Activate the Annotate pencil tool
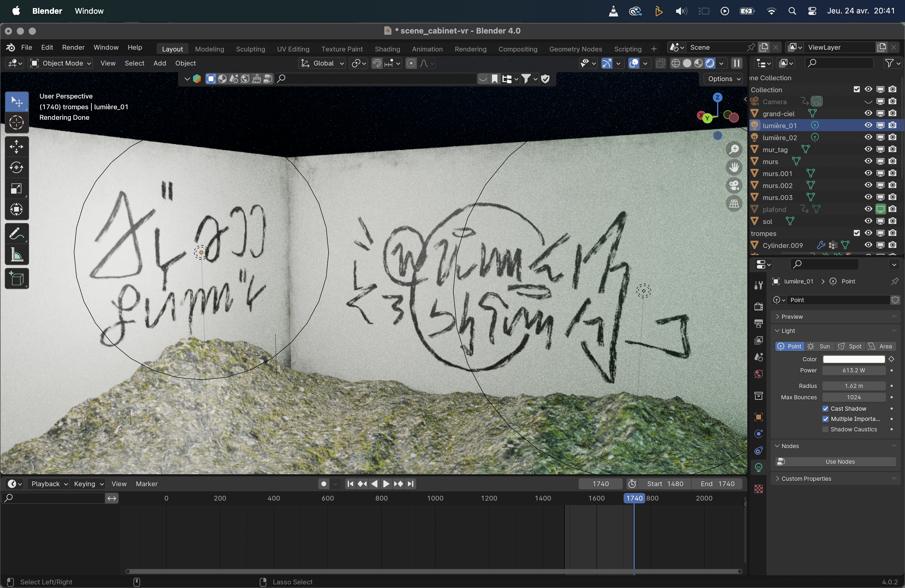The width and height of the screenshot is (905, 588). click(16, 234)
